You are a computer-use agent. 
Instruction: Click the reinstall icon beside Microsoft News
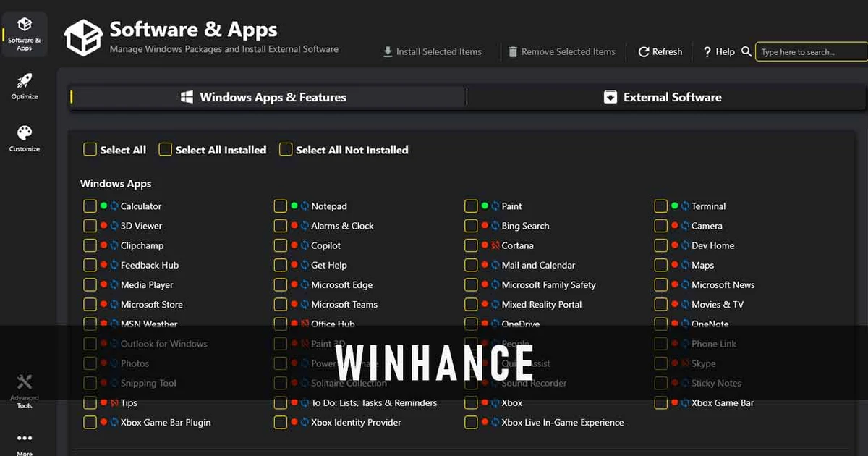point(685,285)
